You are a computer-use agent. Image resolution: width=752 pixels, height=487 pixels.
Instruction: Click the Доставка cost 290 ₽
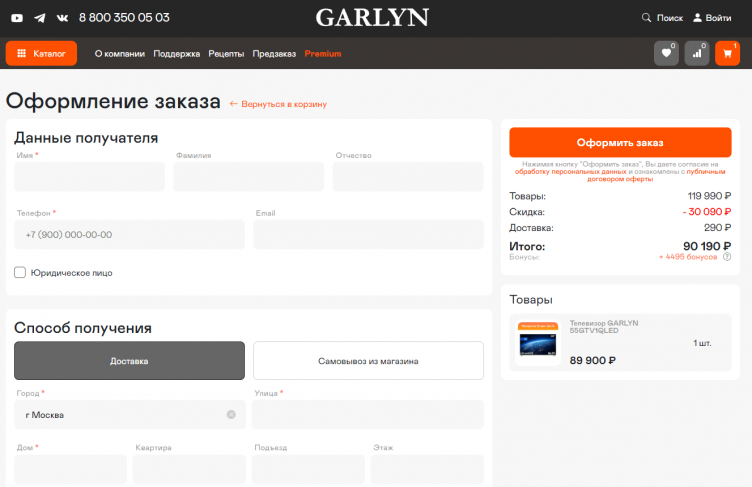(x=717, y=227)
